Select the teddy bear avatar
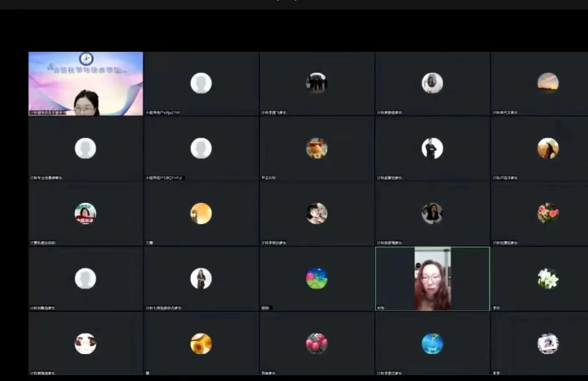Image resolution: width=588 pixels, height=381 pixels. tap(316, 148)
